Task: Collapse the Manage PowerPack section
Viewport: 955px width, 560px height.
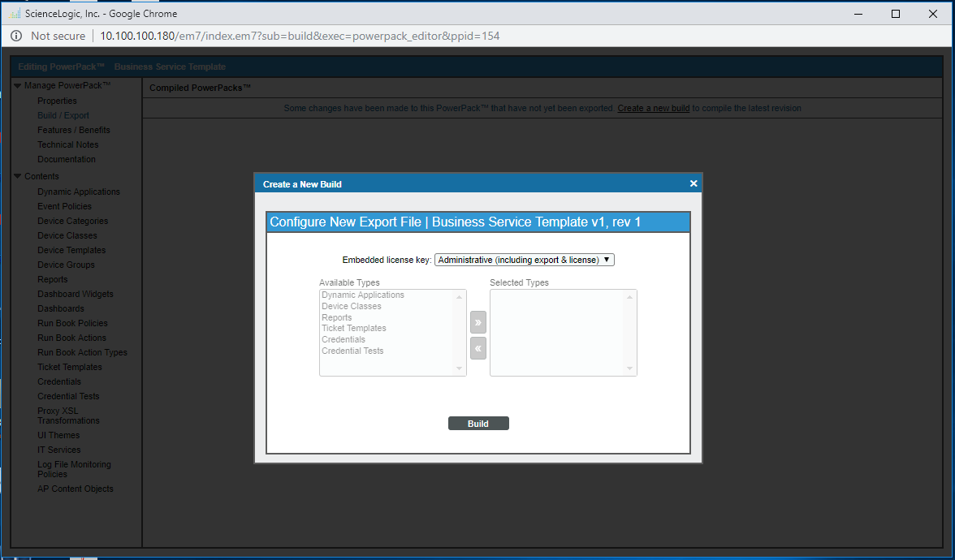Action: (18, 85)
